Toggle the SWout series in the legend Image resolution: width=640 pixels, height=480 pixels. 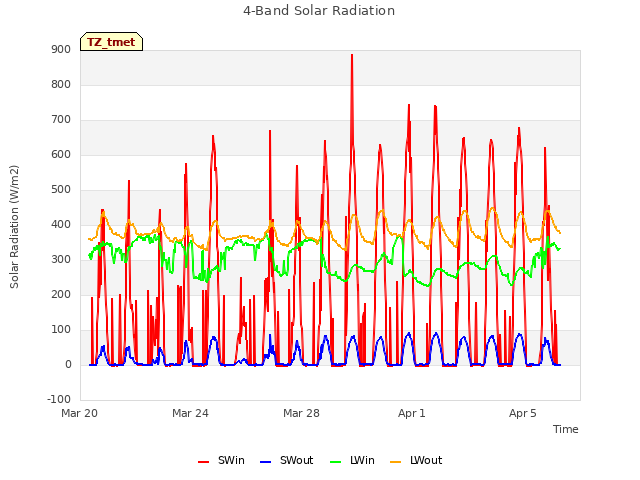pos(287,460)
